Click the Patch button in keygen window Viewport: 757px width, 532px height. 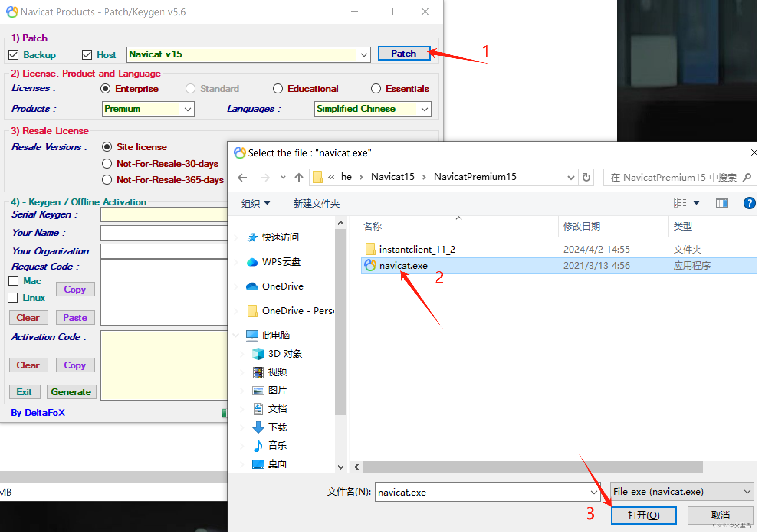[x=404, y=54]
